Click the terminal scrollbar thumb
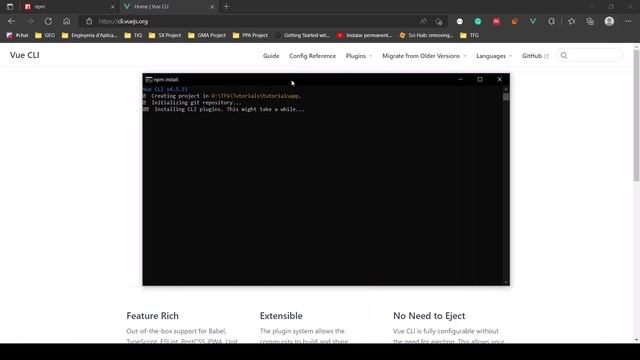The height and width of the screenshot is (360, 640). point(506,97)
